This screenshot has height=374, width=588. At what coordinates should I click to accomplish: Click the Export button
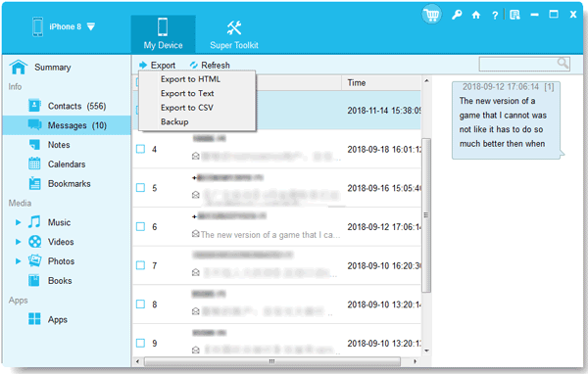[157, 66]
